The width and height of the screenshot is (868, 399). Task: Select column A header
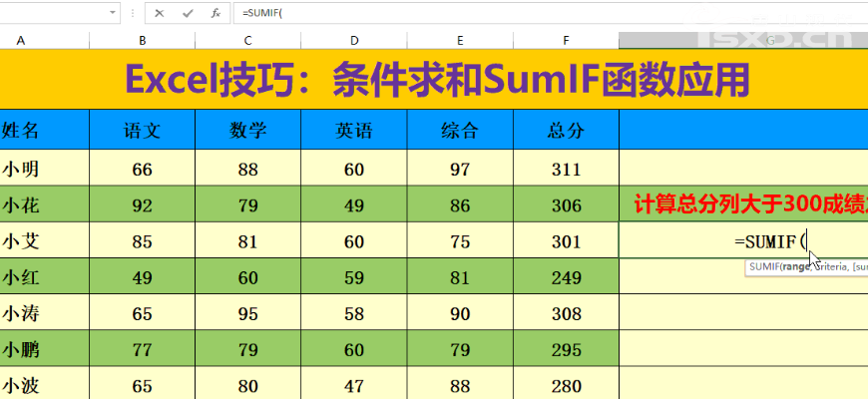point(21,40)
